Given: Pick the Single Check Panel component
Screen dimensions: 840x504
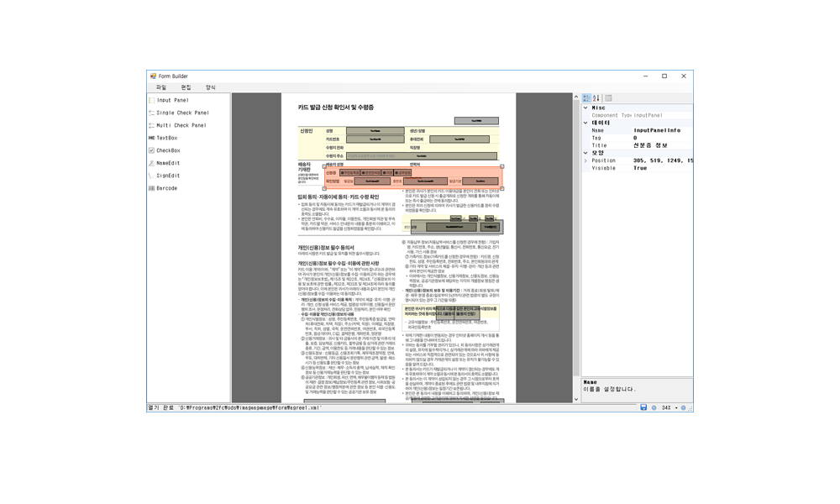Looking at the screenshot, I should 182,113.
